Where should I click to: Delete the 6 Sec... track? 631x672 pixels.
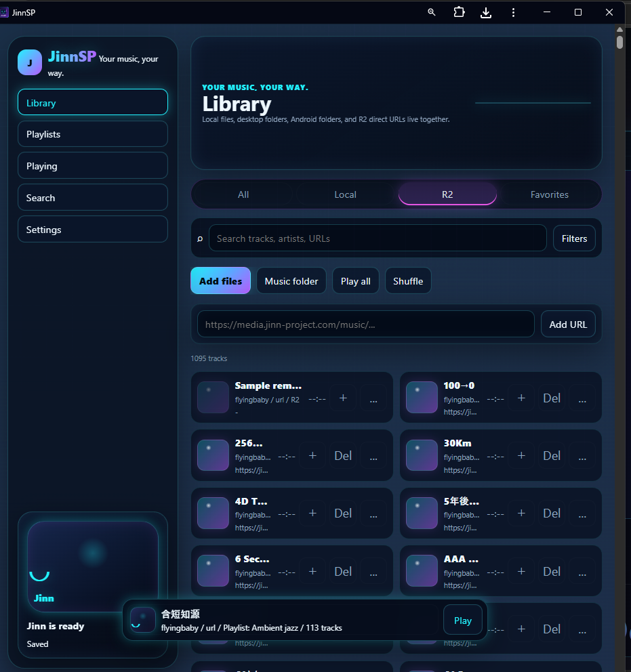pos(343,571)
